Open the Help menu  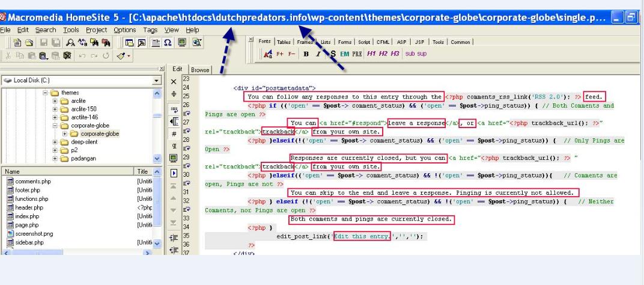[x=192, y=30]
